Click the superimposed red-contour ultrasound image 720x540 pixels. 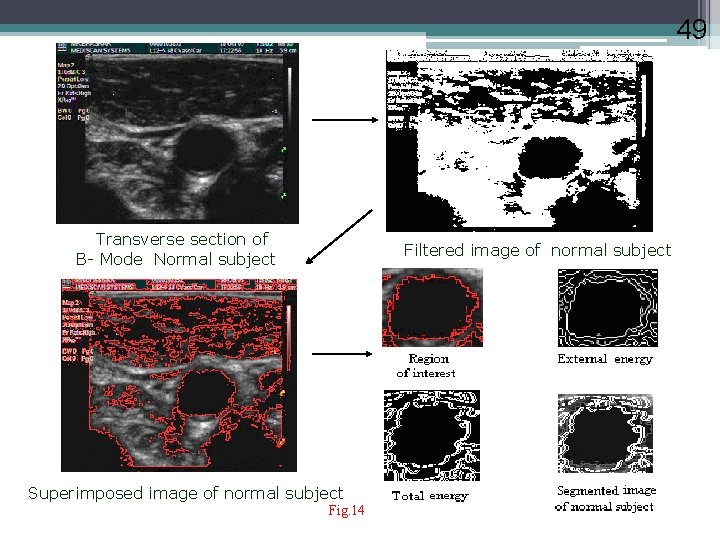[x=179, y=375]
